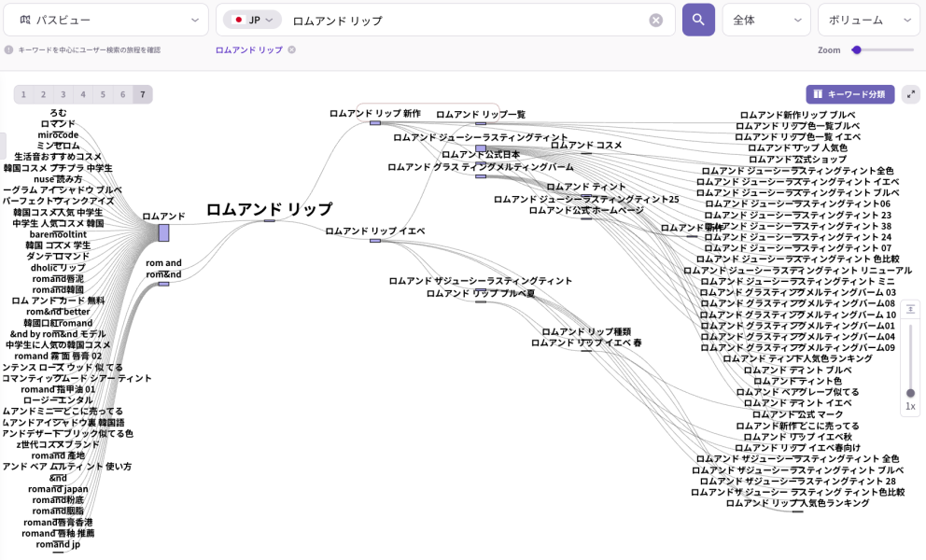
Task: Open the JP country selector
Action: pos(252,21)
